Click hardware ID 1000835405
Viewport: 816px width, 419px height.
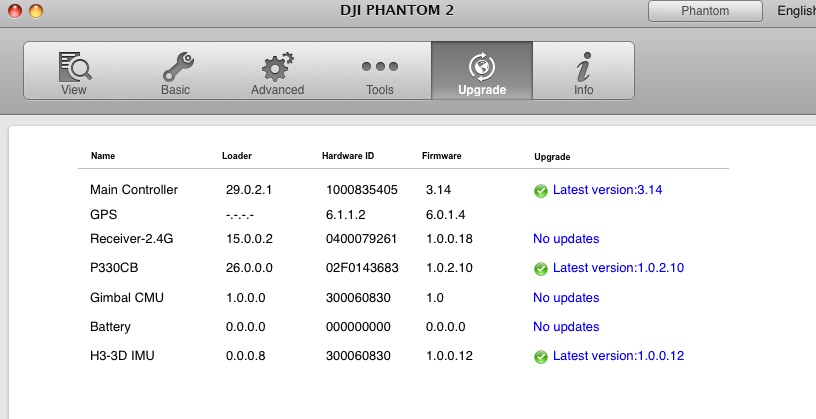pyautogui.click(x=362, y=190)
